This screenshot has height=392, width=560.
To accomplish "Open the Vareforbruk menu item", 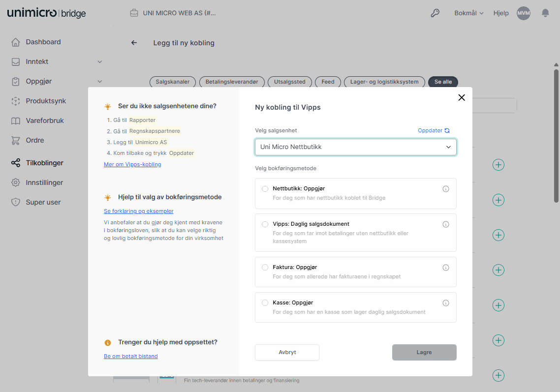I will [45, 121].
